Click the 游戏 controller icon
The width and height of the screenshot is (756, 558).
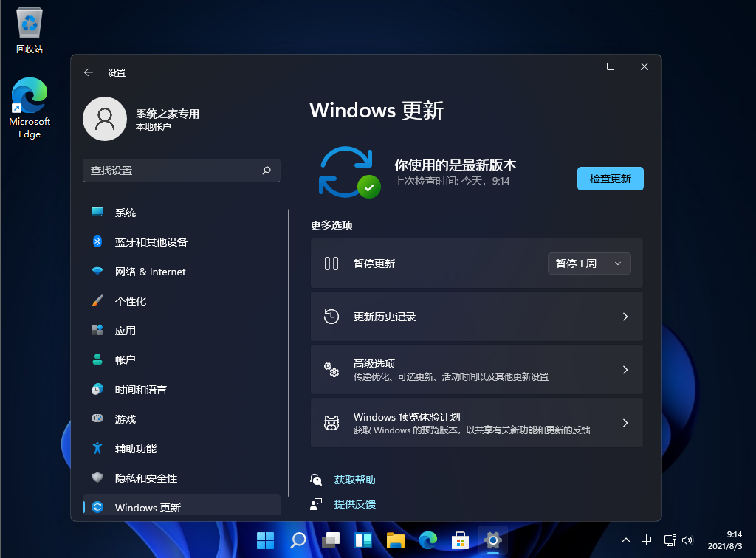(x=97, y=418)
